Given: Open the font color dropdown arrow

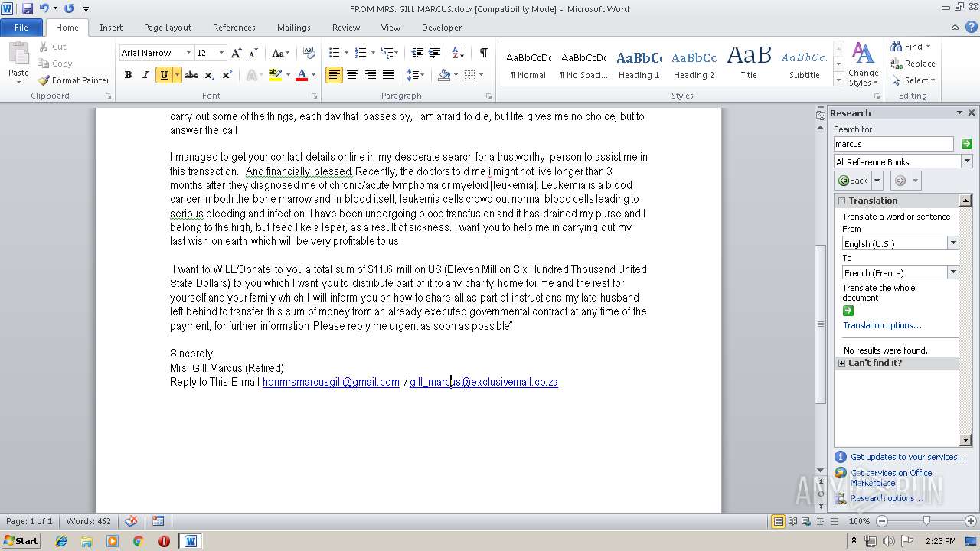Looking at the screenshot, I should pyautogui.click(x=314, y=75).
